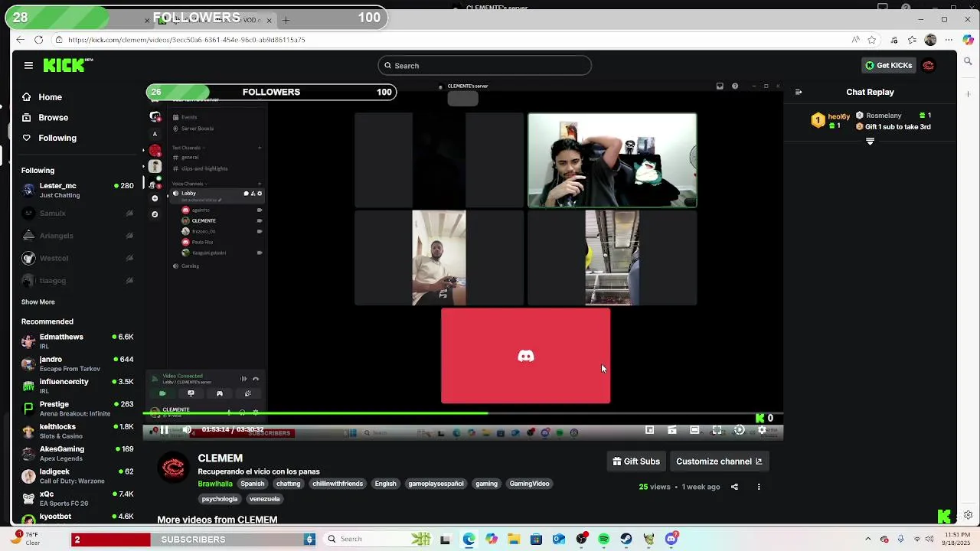Image resolution: width=980 pixels, height=551 pixels.
Task: Reload the page
Action: [x=39, y=40]
